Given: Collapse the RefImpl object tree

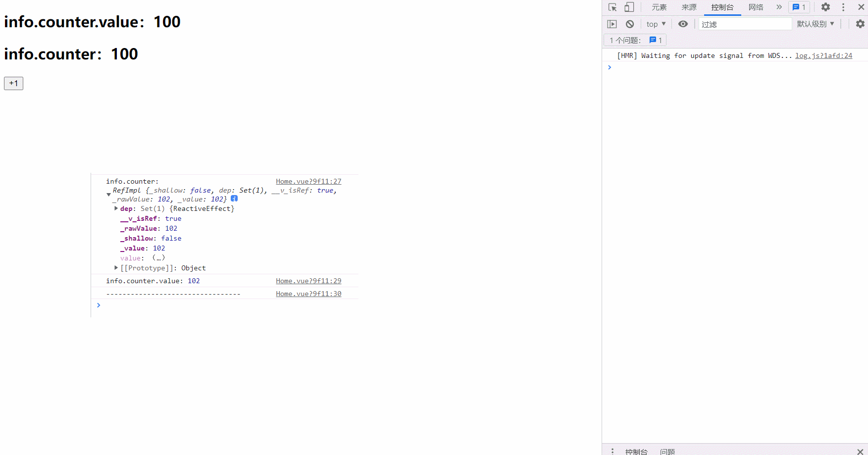Looking at the screenshot, I should (x=108, y=195).
